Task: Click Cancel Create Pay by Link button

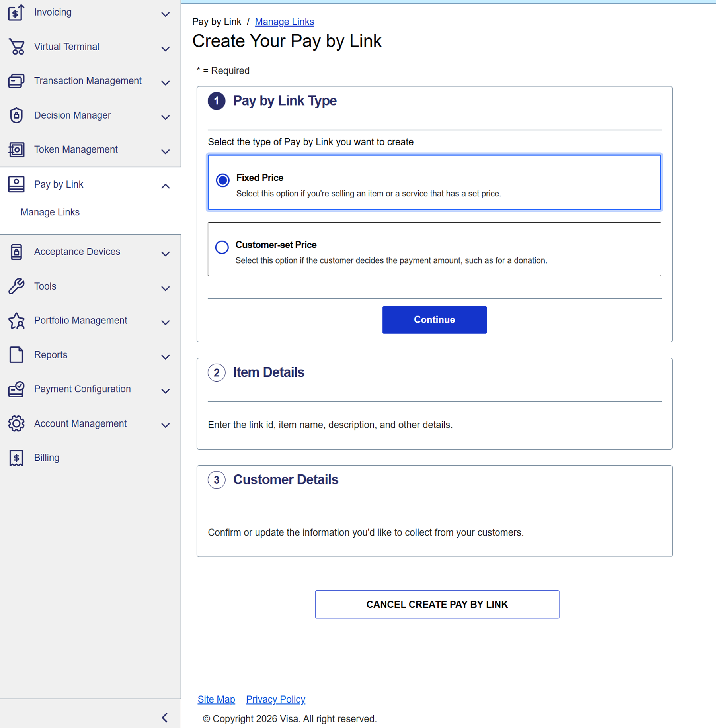Action: click(437, 604)
